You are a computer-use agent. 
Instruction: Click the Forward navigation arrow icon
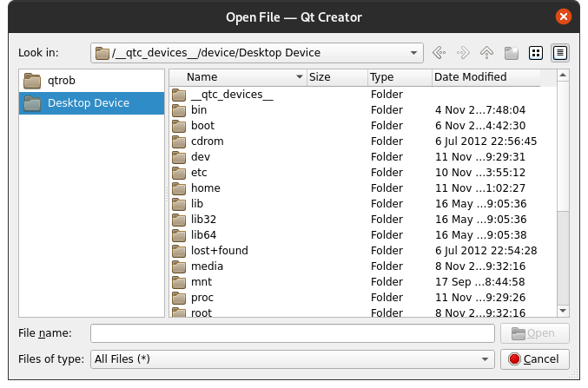[463, 52]
